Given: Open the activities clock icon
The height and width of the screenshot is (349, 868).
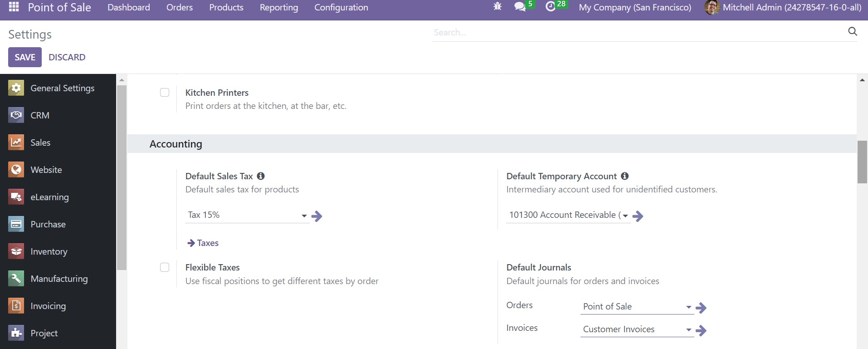Looking at the screenshot, I should [x=551, y=7].
